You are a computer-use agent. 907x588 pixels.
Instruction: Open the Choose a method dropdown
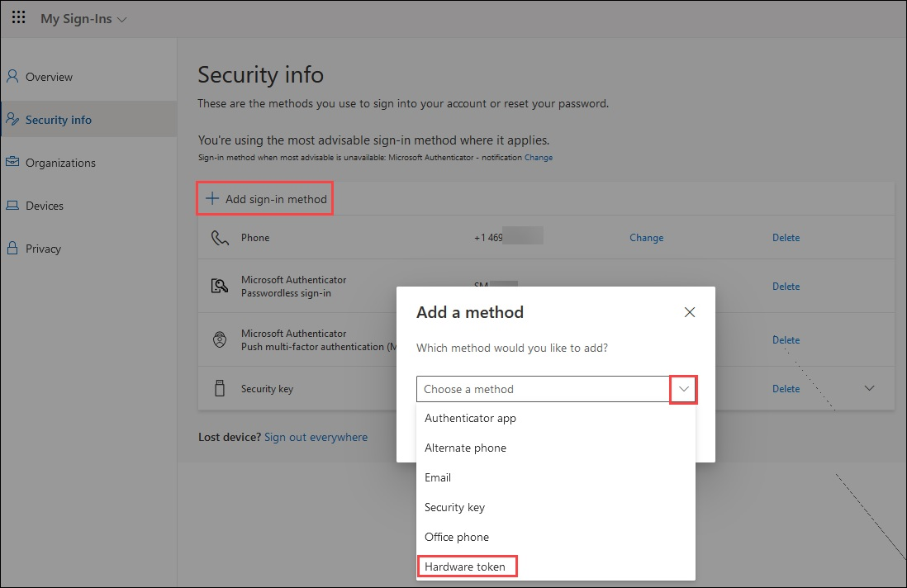682,388
